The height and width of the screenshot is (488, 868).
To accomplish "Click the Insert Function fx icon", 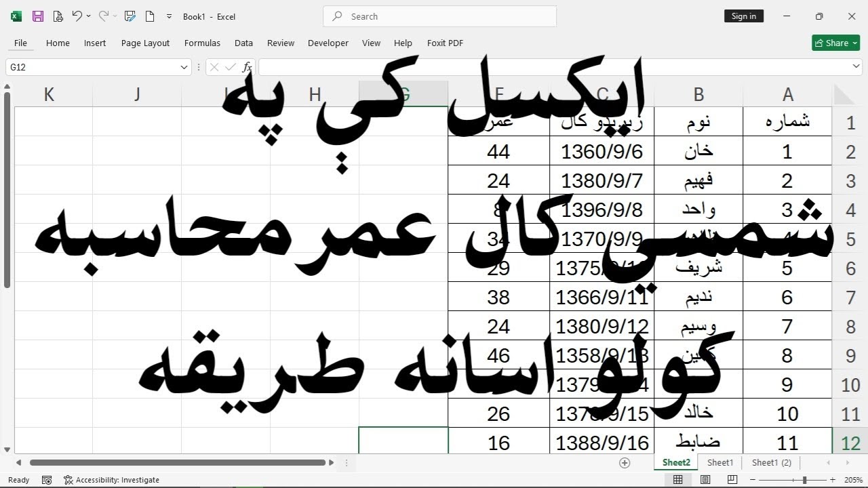I will coord(247,67).
